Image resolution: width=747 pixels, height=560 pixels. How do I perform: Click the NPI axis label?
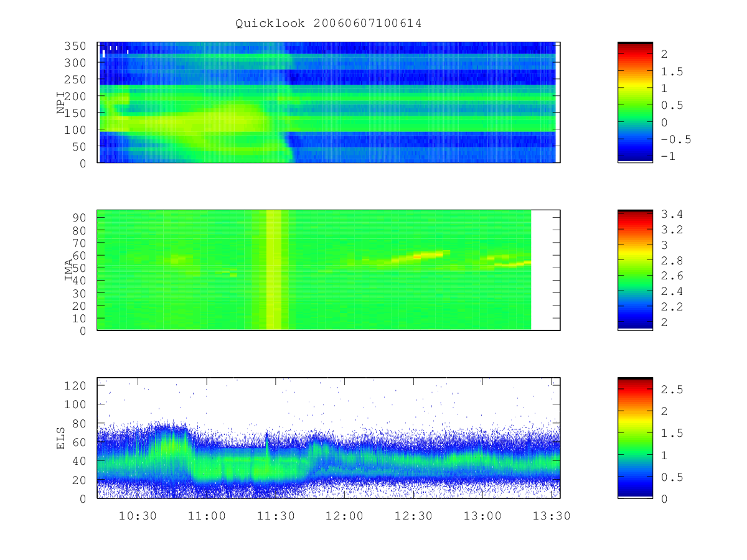pos(62,103)
